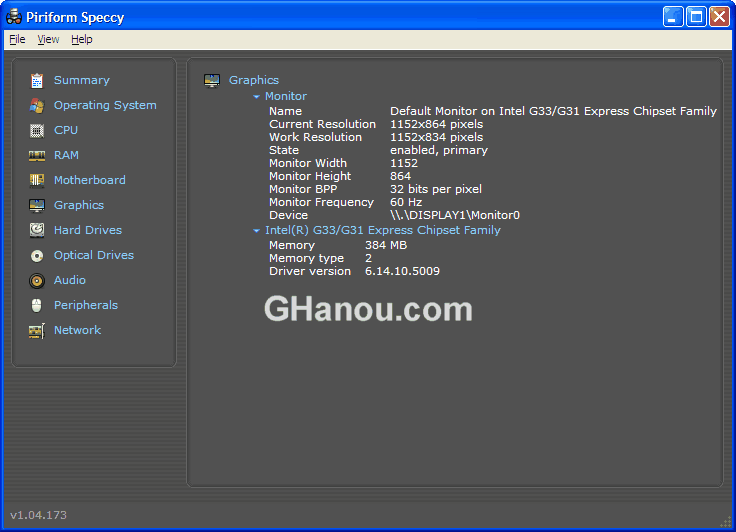This screenshot has width=736, height=532.
Task: Select the Current Resolution label
Action: point(322,124)
